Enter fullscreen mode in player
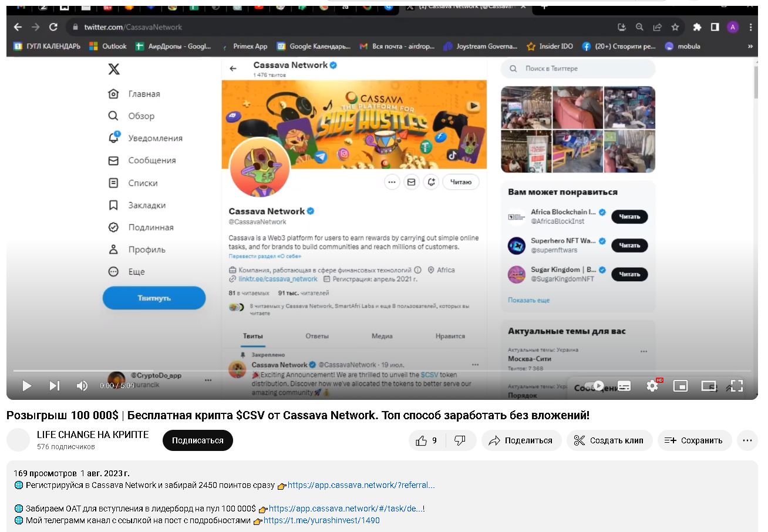Viewport: 768px width, 532px height. coord(736,386)
